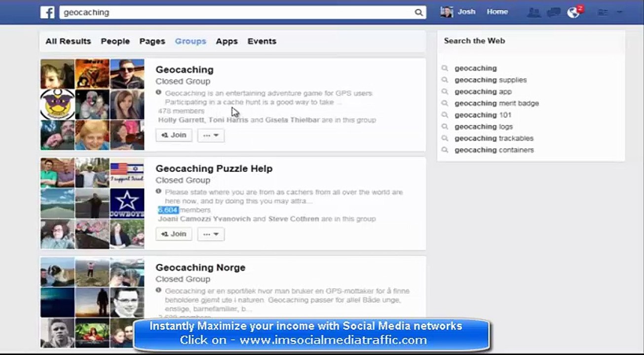
Task: Search web for geocaching supplies
Action: pos(491,80)
